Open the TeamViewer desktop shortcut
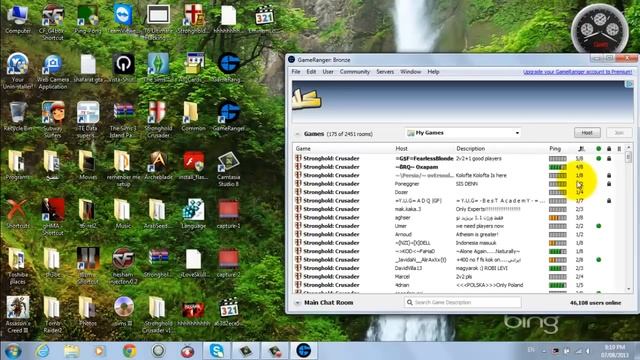640x360 pixels. pos(123,20)
